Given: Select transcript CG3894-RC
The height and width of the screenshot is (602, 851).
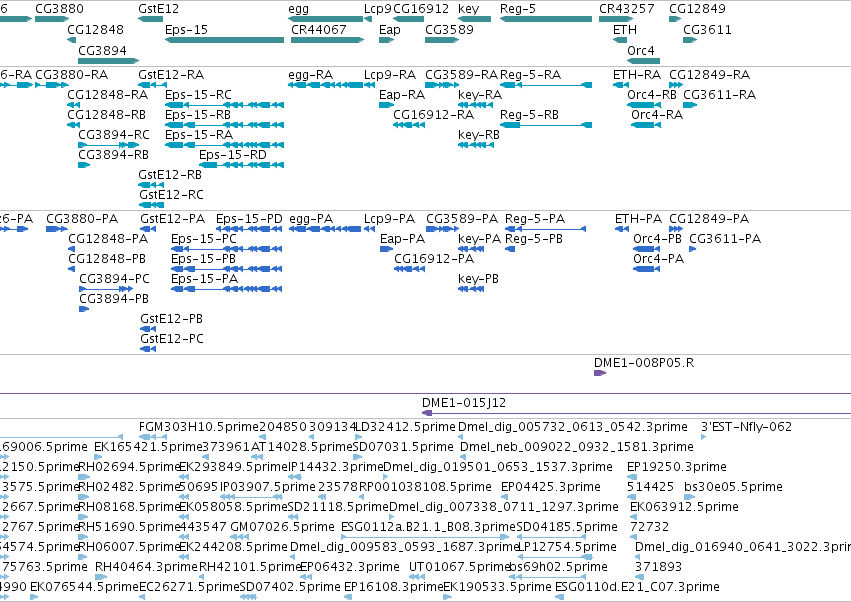Looking at the screenshot, I should pyautogui.click(x=113, y=135).
